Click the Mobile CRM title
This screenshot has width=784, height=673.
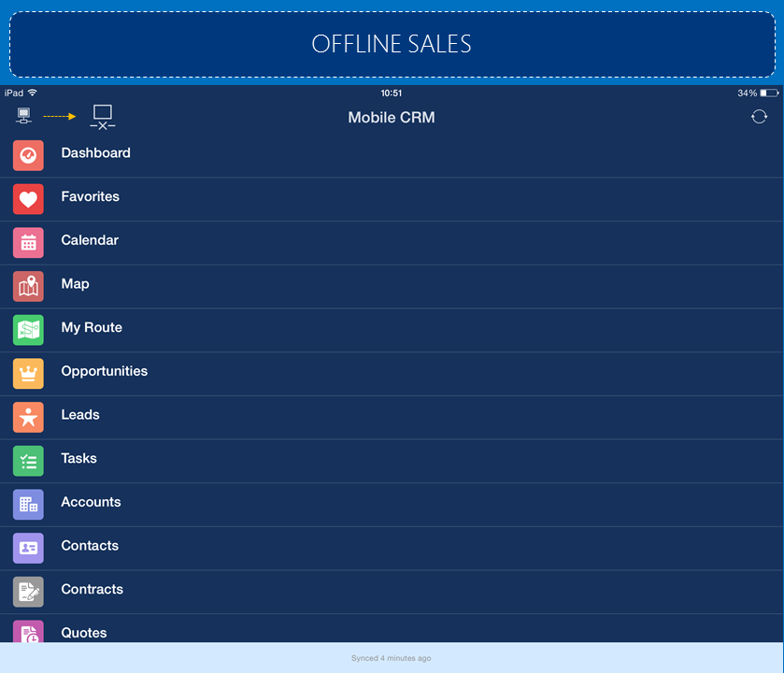click(392, 118)
